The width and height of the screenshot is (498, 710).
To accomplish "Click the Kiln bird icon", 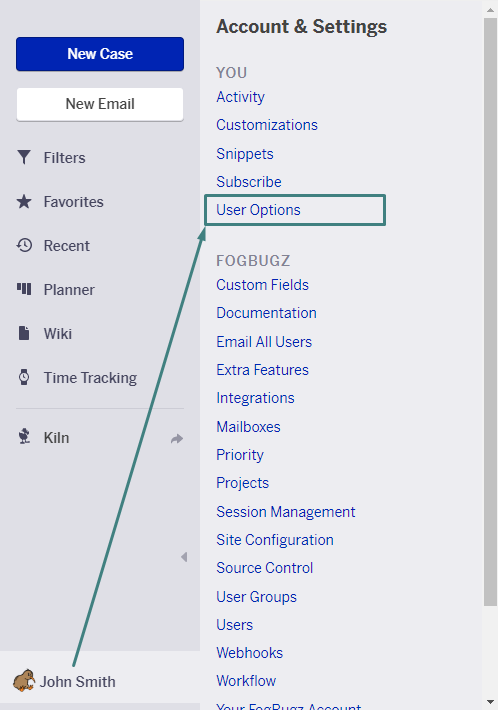I will [x=24, y=437].
